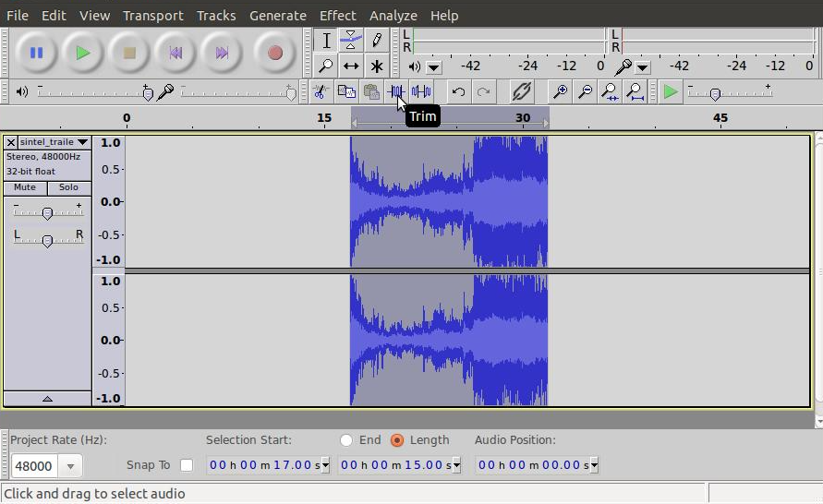Enable the Snap To checkbox
This screenshot has height=504, width=823.
point(187,465)
